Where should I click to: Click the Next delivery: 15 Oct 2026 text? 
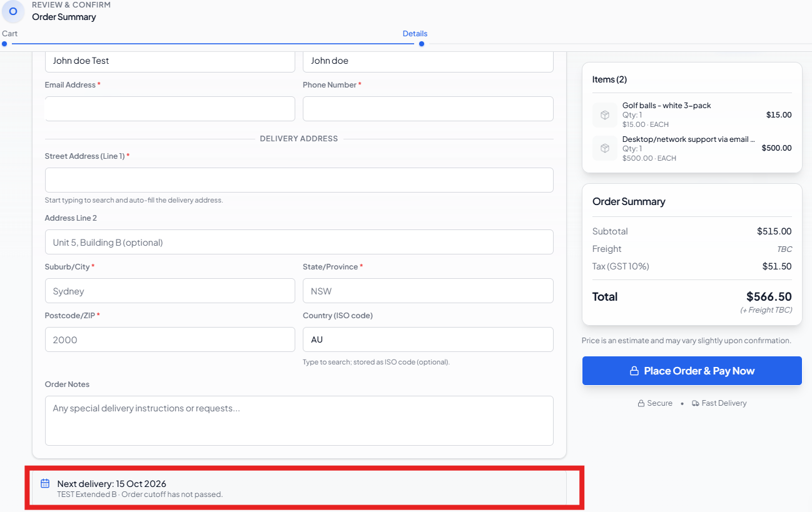click(x=112, y=484)
